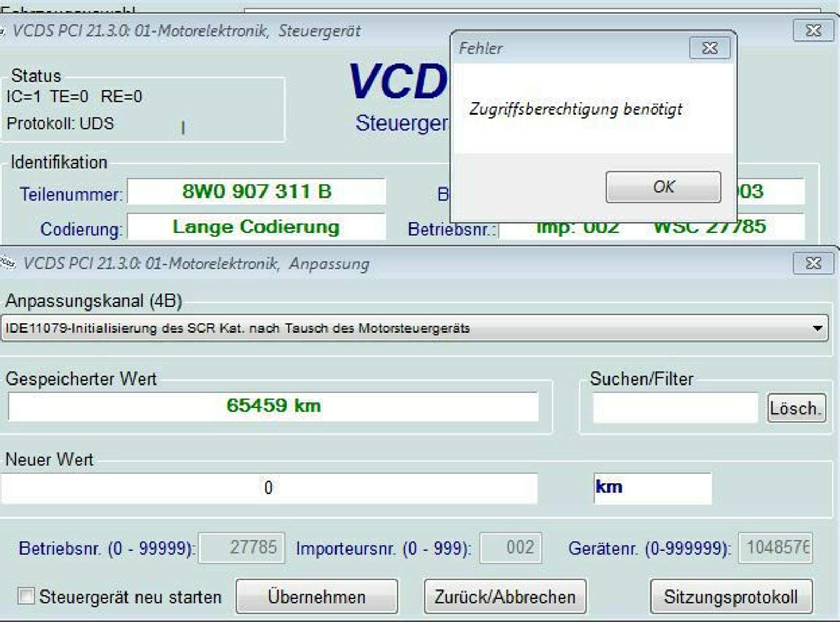Image resolution: width=840 pixels, height=622 pixels.
Task: Click OK in the Fehler dialog
Action: (x=663, y=186)
